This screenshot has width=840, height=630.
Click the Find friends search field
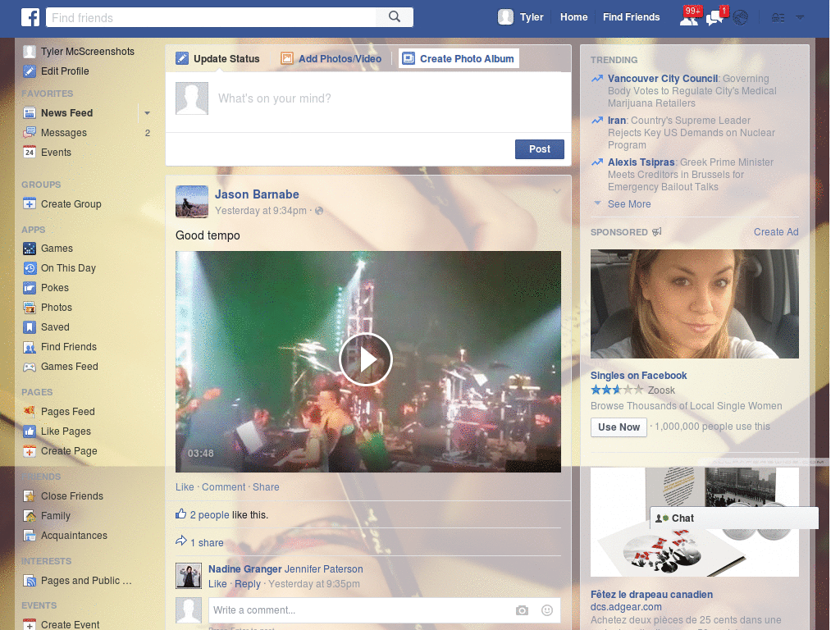pos(212,17)
